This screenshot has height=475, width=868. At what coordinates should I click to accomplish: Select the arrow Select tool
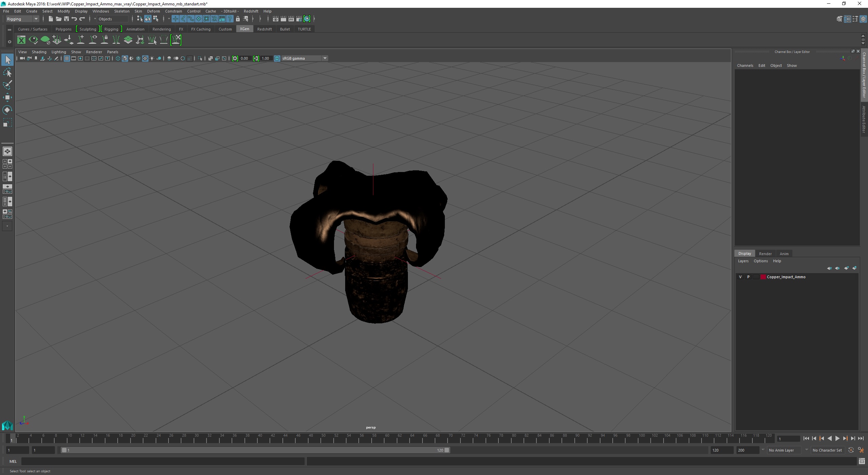pyautogui.click(x=7, y=60)
